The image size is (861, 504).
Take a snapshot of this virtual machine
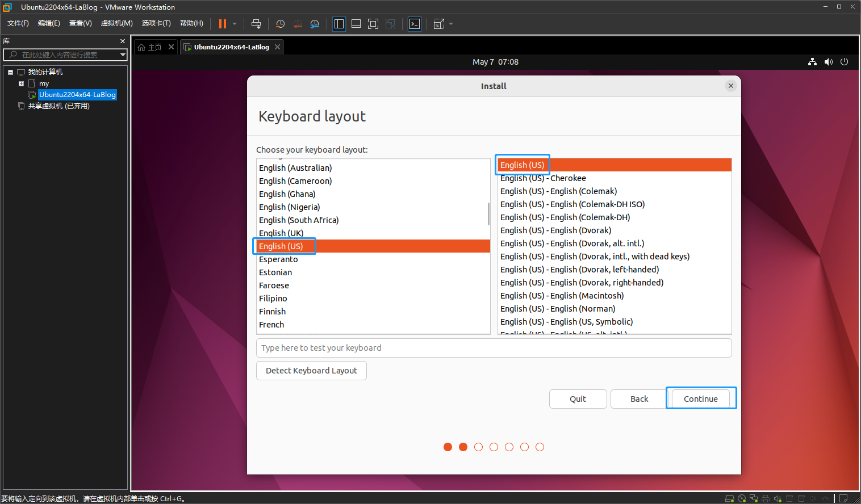click(280, 24)
